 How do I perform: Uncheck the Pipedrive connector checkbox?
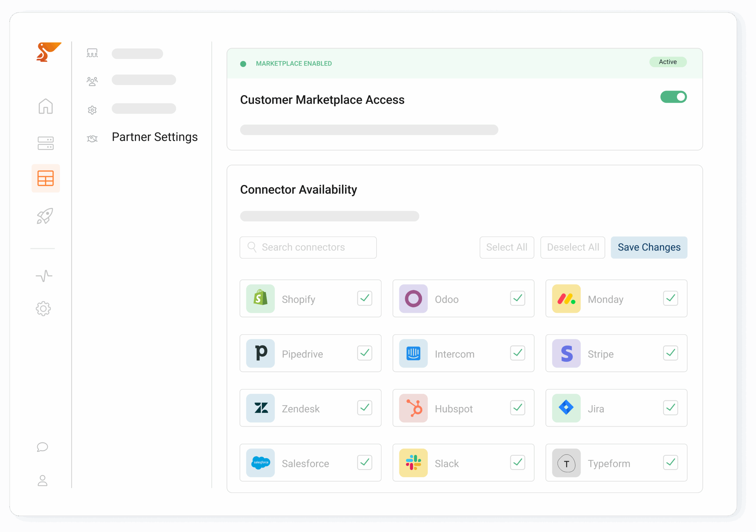[x=364, y=353]
